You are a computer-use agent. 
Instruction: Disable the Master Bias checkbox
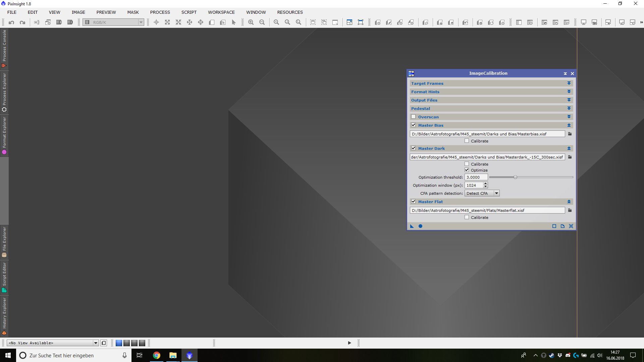pyautogui.click(x=413, y=125)
